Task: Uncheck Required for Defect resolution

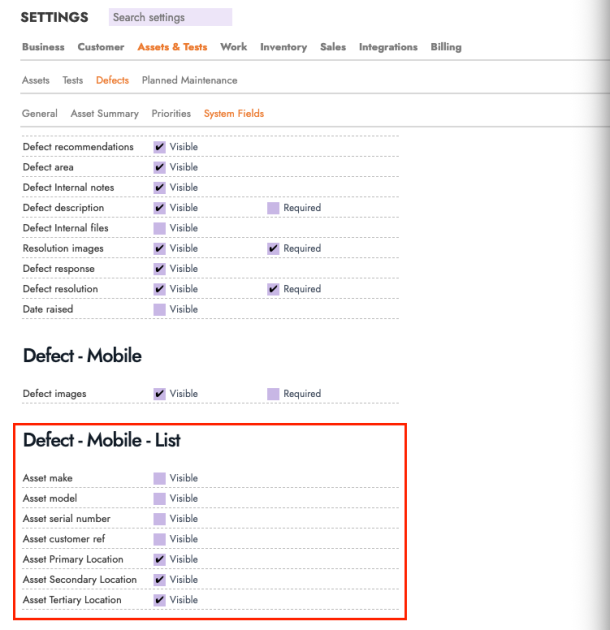Action: (x=273, y=289)
